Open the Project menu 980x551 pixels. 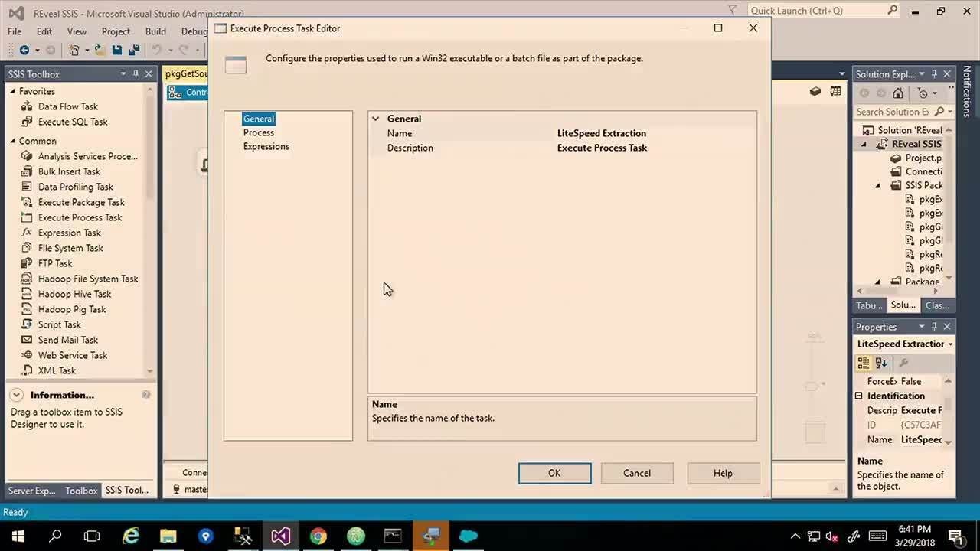tap(116, 31)
